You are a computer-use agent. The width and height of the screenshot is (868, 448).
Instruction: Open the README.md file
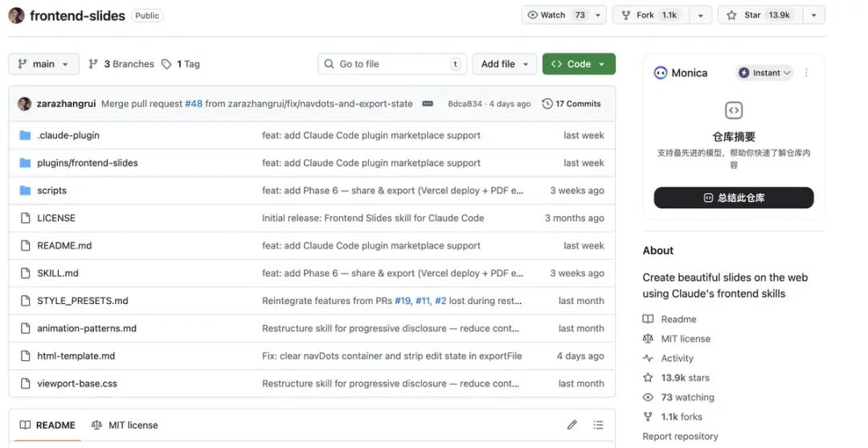click(64, 245)
